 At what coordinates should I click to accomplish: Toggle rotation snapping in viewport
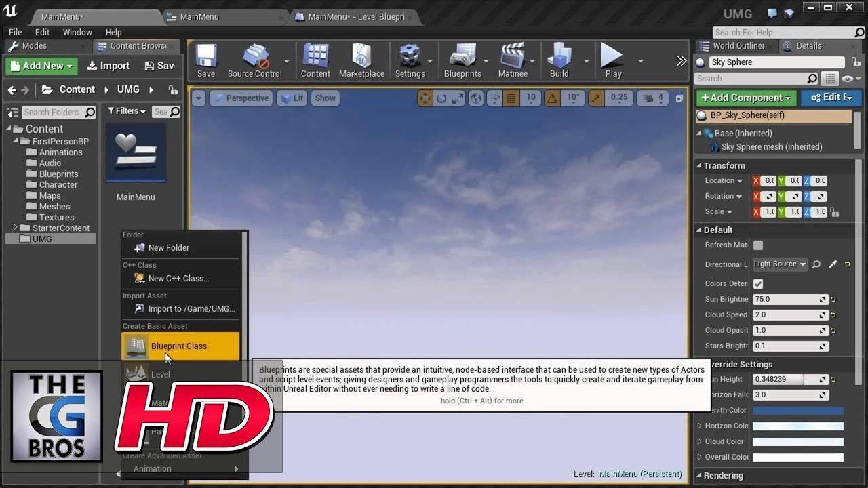[552, 98]
